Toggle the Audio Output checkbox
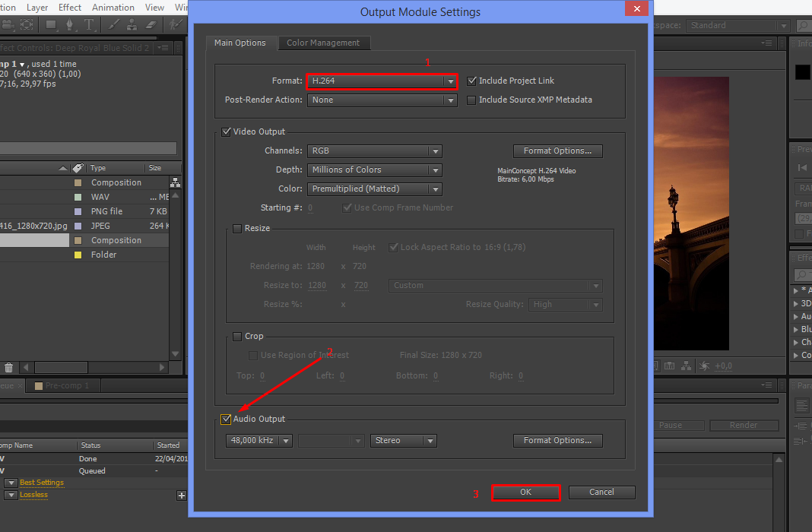Viewport: 812px width, 532px height. pyautogui.click(x=226, y=420)
